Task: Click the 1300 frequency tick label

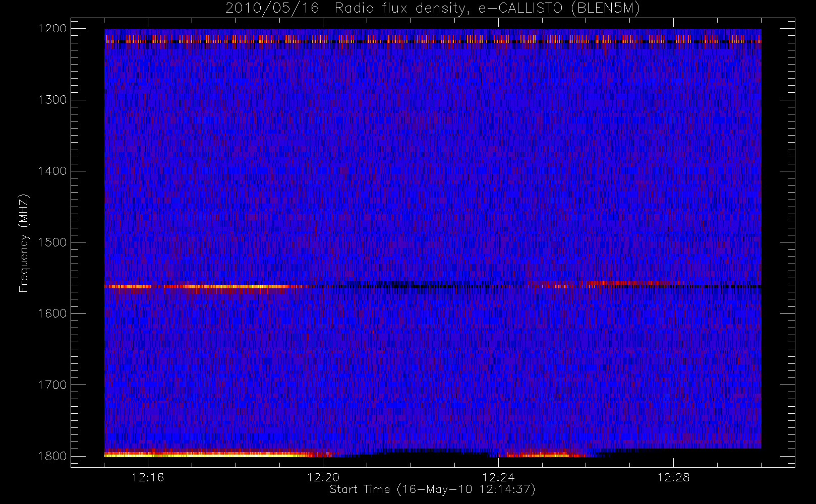Action: tap(52, 100)
